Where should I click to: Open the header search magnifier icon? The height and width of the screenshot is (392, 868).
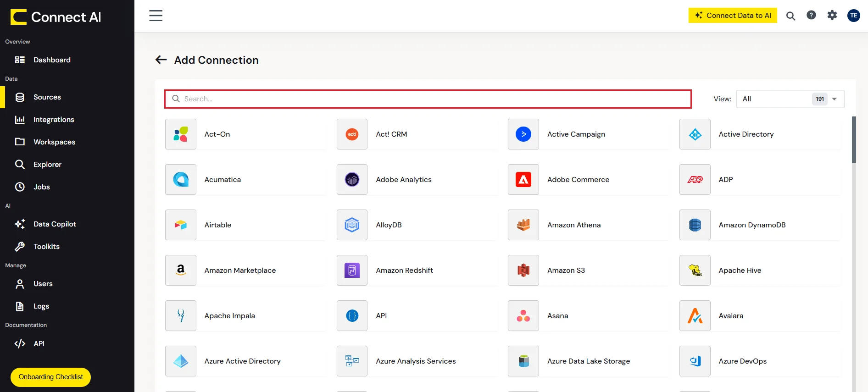click(790, 16)
